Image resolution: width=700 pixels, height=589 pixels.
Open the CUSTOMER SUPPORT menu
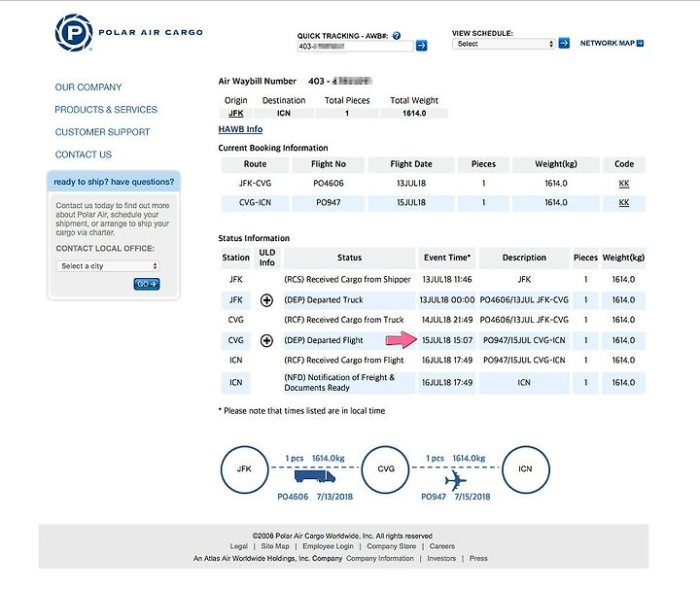click(102, 132)
